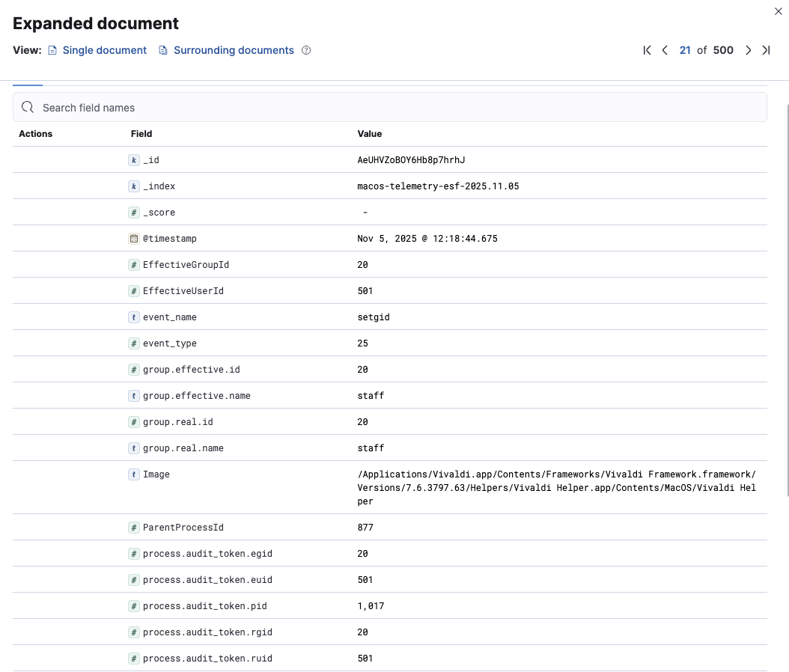
Task: Click the number icon beside EffectiveGroupId
Action: coord(134,265)
